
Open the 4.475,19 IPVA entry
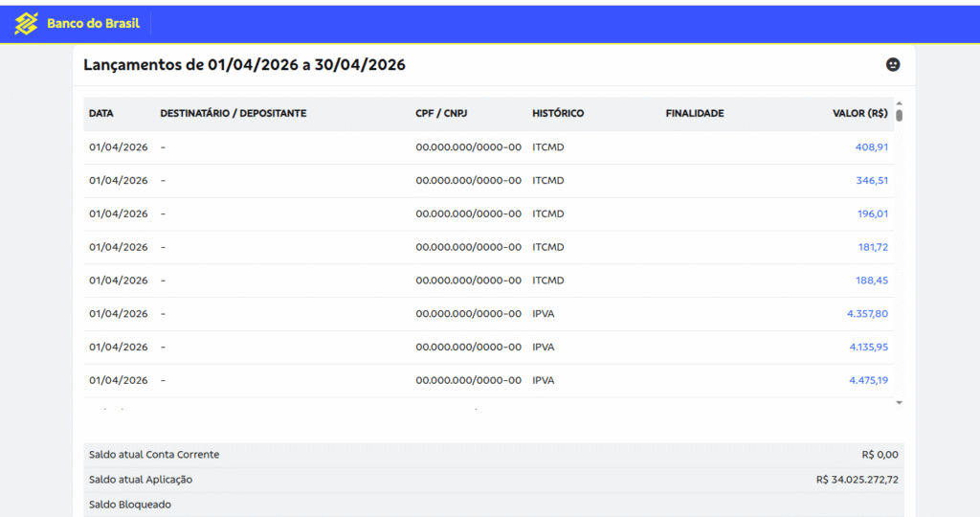(868, 380)
